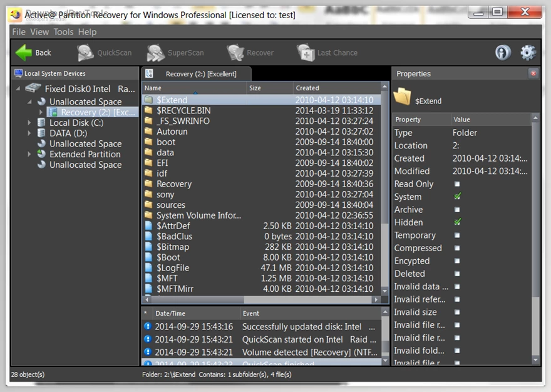
Task: Click the file list horizontal scrollbar
Action: pyautogui.click(x=250, y=300)
